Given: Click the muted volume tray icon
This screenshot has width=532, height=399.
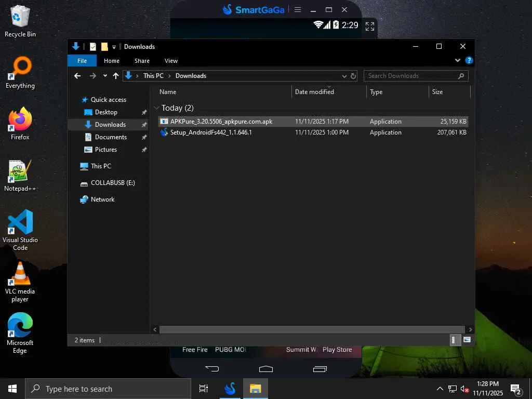Looking at the screenshot, I should point(464,389).
